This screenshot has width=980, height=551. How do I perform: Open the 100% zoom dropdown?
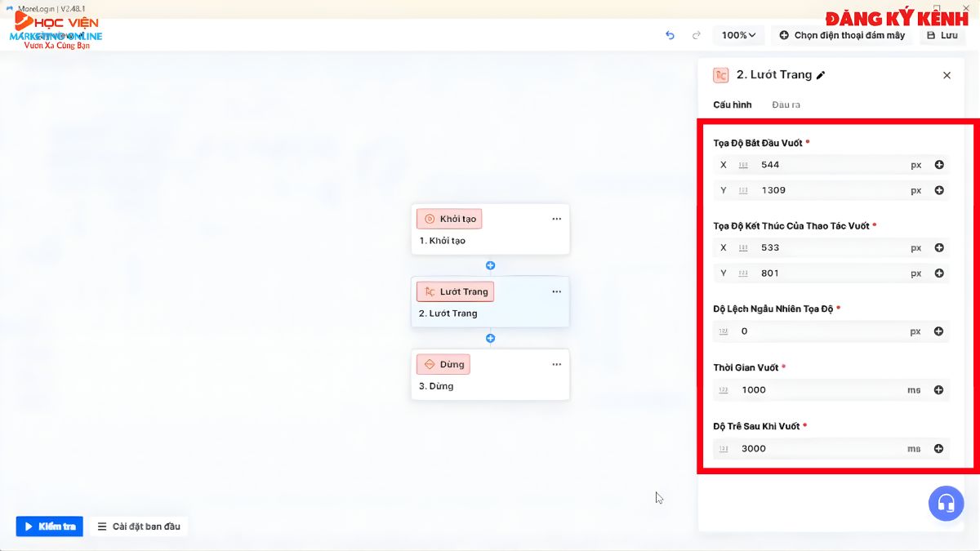click(x=738, y=35)
